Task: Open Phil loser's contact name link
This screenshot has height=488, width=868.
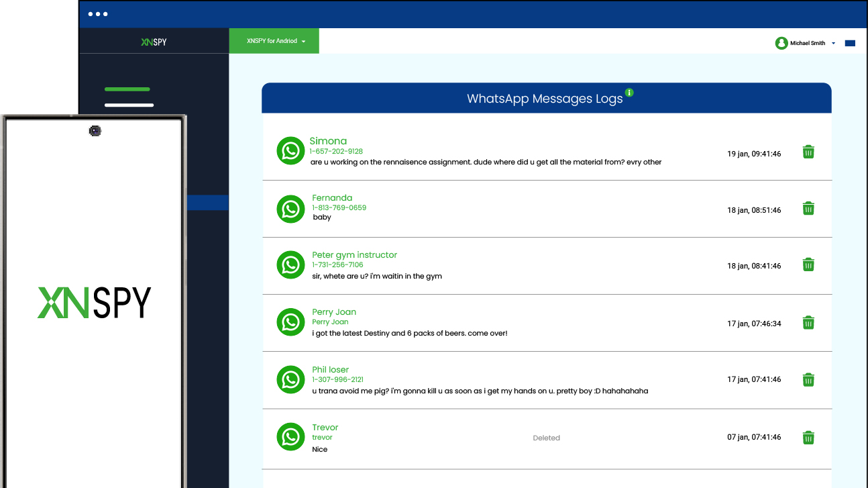Action: click(330, 370)
